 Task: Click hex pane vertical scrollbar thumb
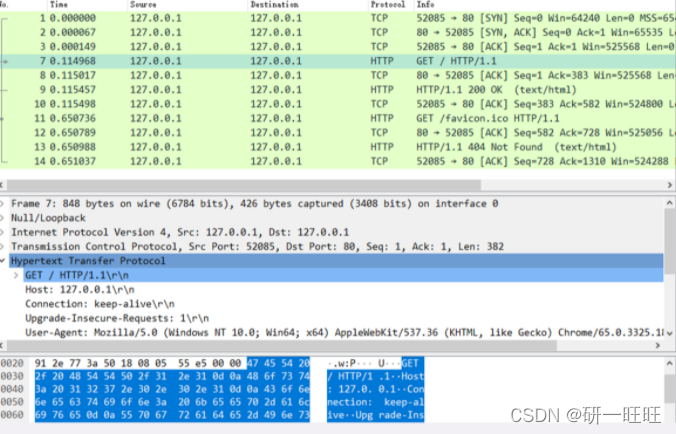click(670, 387)
